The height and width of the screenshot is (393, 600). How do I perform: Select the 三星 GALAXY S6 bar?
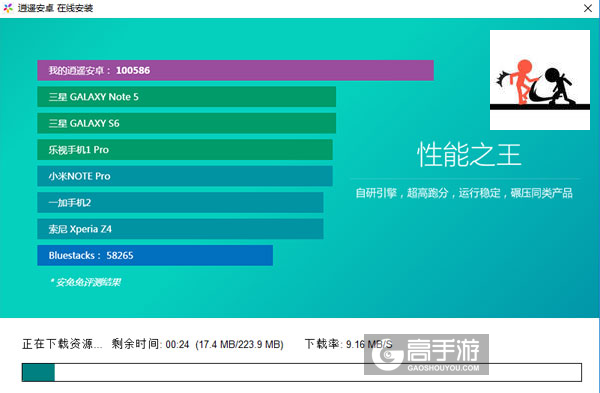[x=186, y=123]
